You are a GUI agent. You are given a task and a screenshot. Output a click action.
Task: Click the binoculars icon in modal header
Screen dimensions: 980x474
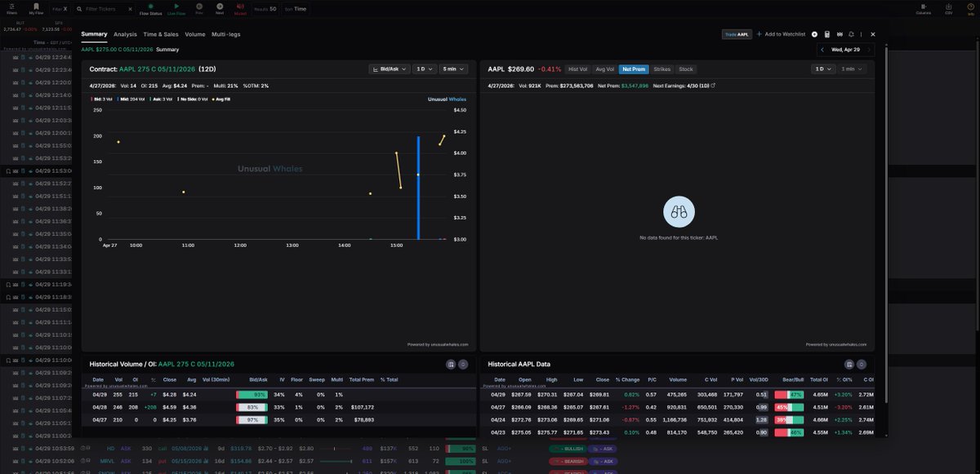tap(840, 34)
